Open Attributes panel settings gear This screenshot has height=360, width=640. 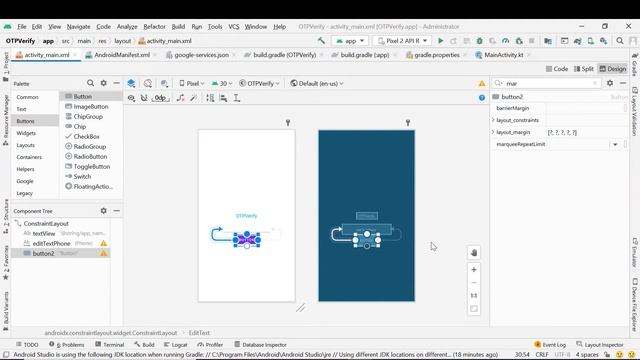[x=610, y=83]
